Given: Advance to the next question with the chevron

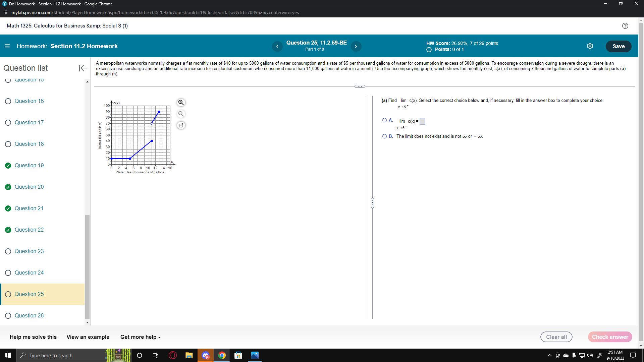Looking at the screenshot, I should 356,46.
